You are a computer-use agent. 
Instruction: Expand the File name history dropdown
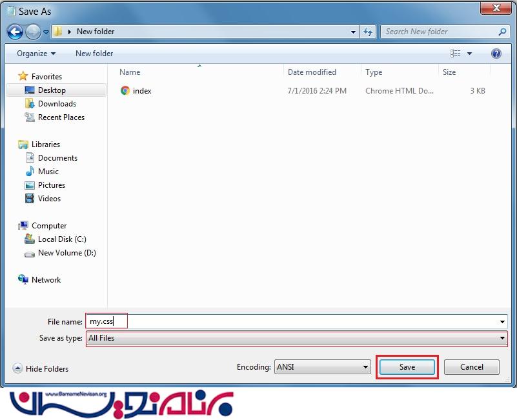[502, 321]
